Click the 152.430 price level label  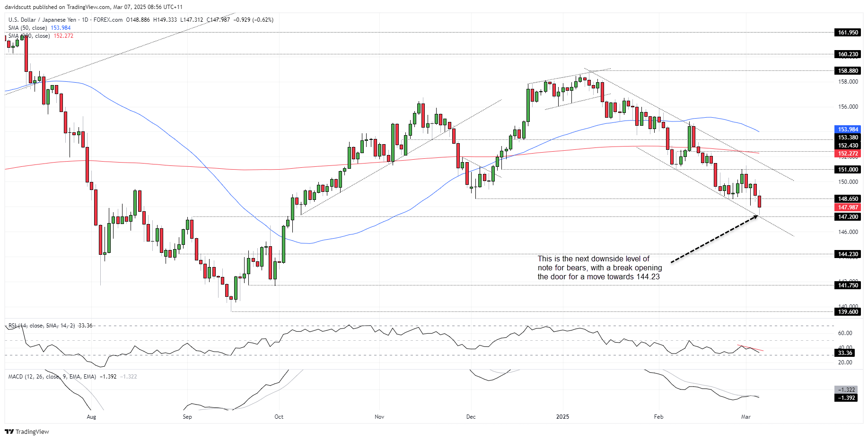[848, 146]
